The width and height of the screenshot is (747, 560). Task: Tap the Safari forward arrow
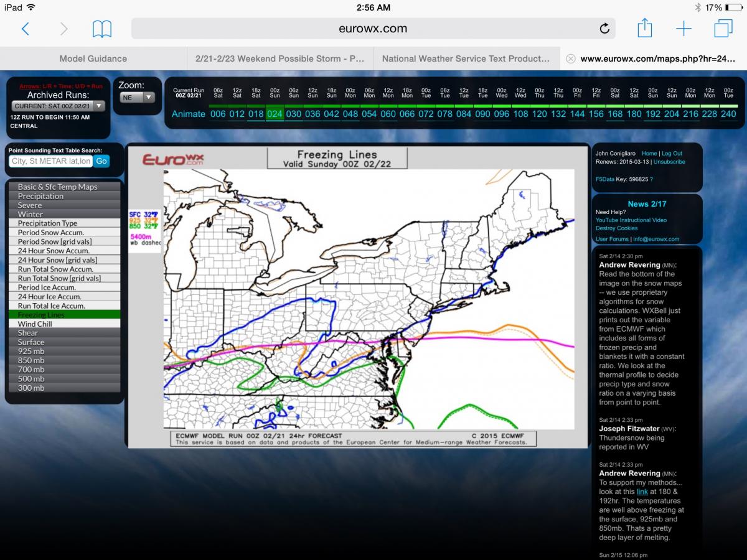[x=63, y=29]
